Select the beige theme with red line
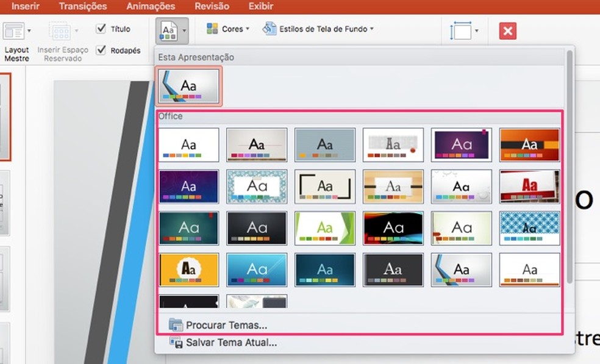The height and width of the screenshot is (364, 600). [x=257, y=145]
